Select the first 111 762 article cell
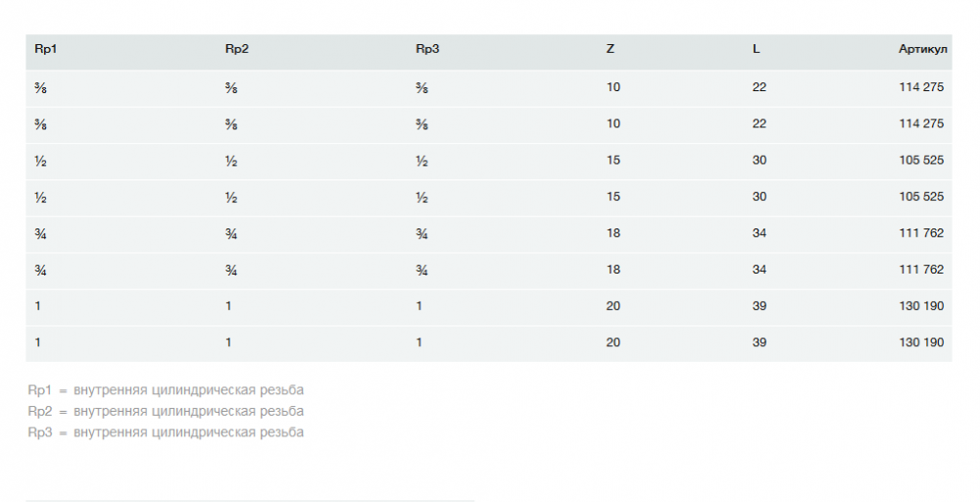The image size is (980, 502). click(x=920, y=233)
